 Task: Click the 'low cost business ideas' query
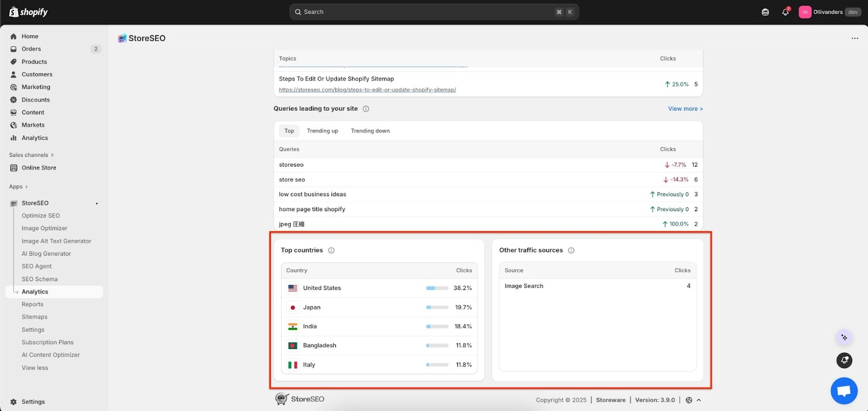pos(312,194)
